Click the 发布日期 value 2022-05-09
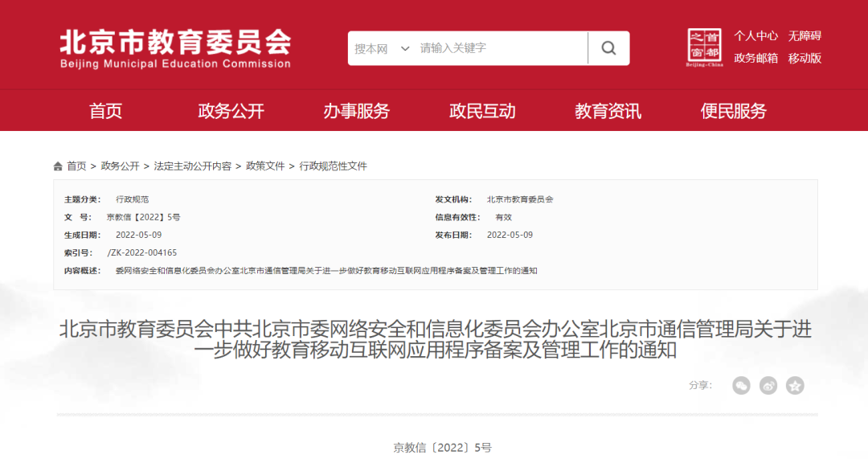This screenshot has height=459, width=868. (510, 236)
